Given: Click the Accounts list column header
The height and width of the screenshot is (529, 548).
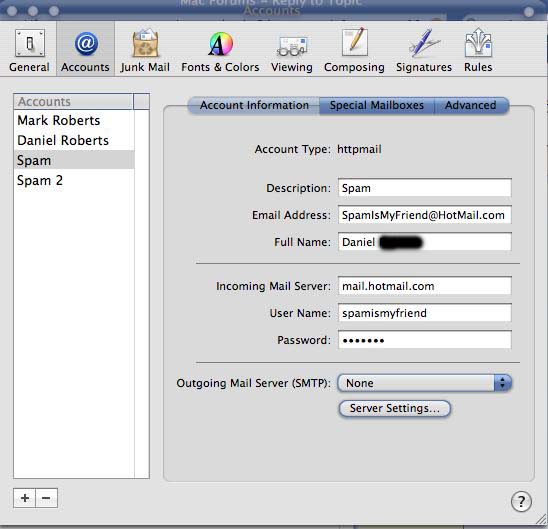Looking at the screenshot, I should (x=73, y=102).
